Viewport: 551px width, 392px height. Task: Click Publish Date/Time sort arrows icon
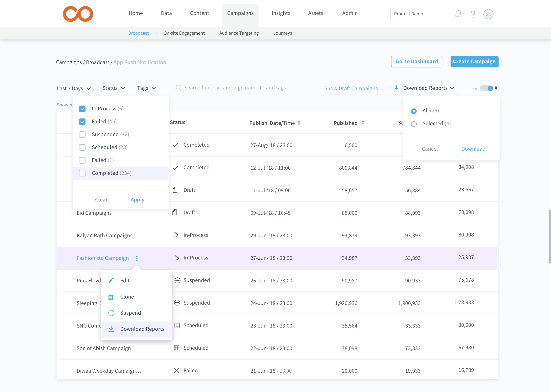299,123
